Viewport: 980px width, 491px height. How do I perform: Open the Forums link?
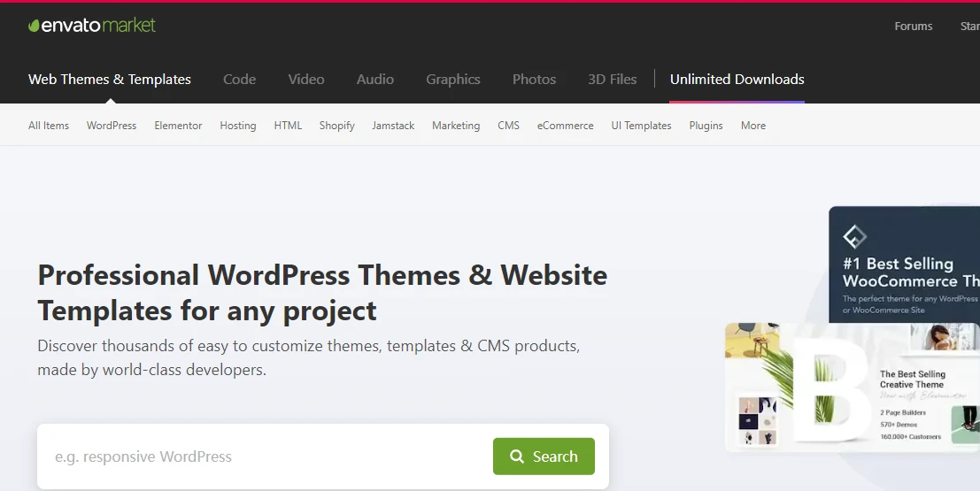913,27
